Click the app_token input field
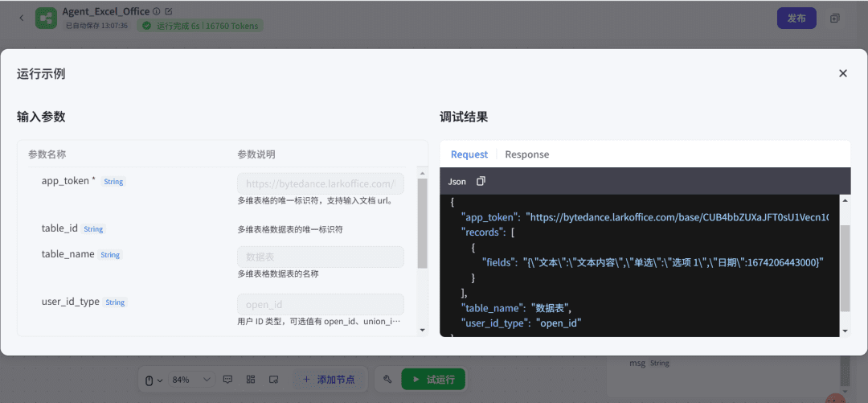This screenshot has width=868, height=403. pyautogui.click(x=320, y=184)
